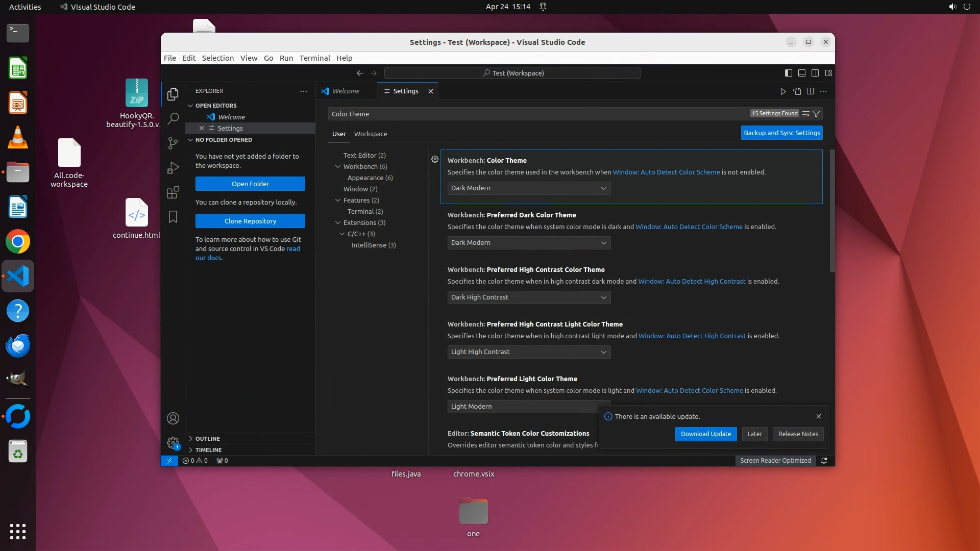The height and width of the screenshot is (551, 980).
Task: Open the Accounts icon in activity bar
Action: [x=173, y=418]
